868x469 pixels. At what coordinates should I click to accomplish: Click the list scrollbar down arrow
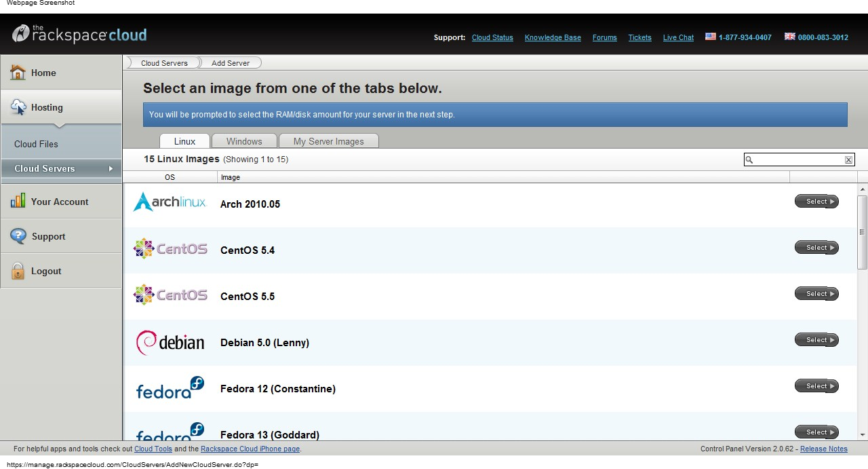pos(863,435)
